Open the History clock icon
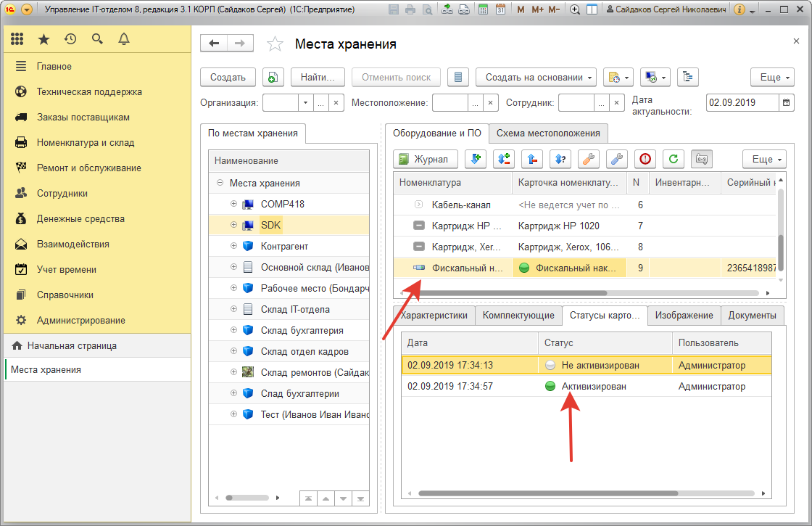 tap(70, 39)
